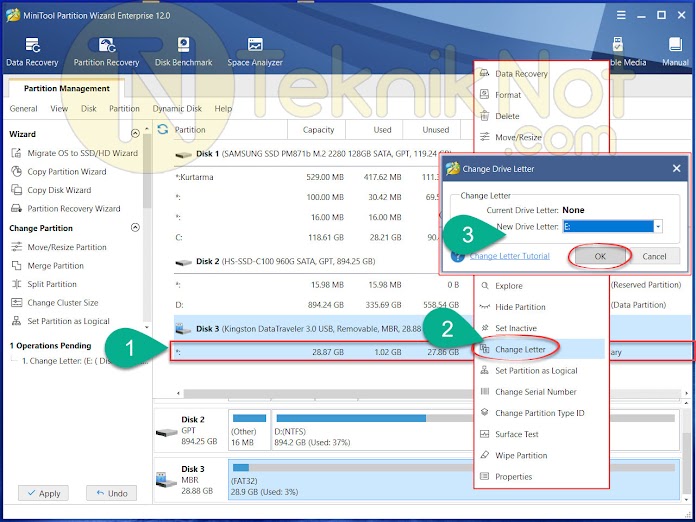Sort by the Unused column header

pos(435,130)
